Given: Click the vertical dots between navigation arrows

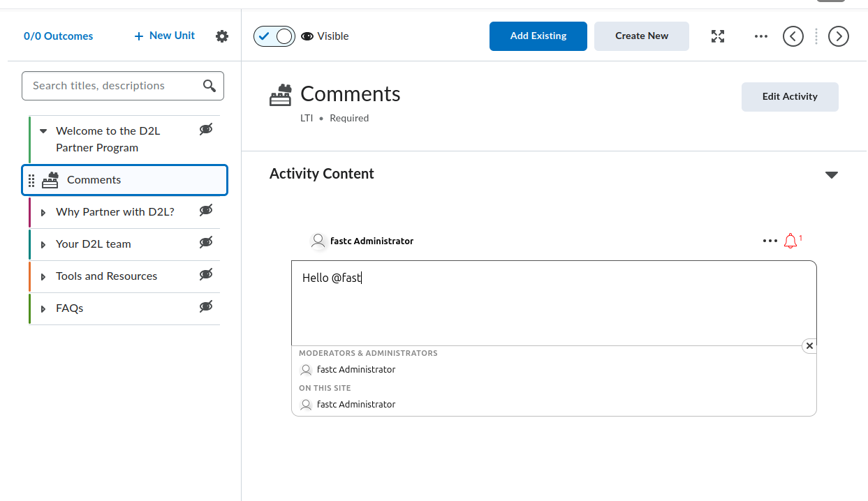Looking at the screenshot, I should coord(816,36).
